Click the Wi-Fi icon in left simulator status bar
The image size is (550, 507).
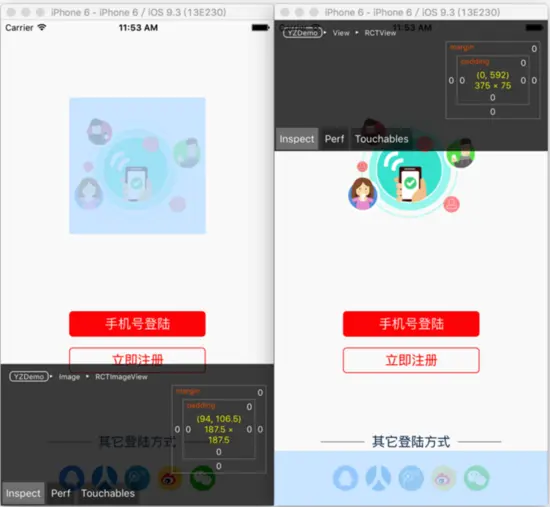[x=42, y=27]
